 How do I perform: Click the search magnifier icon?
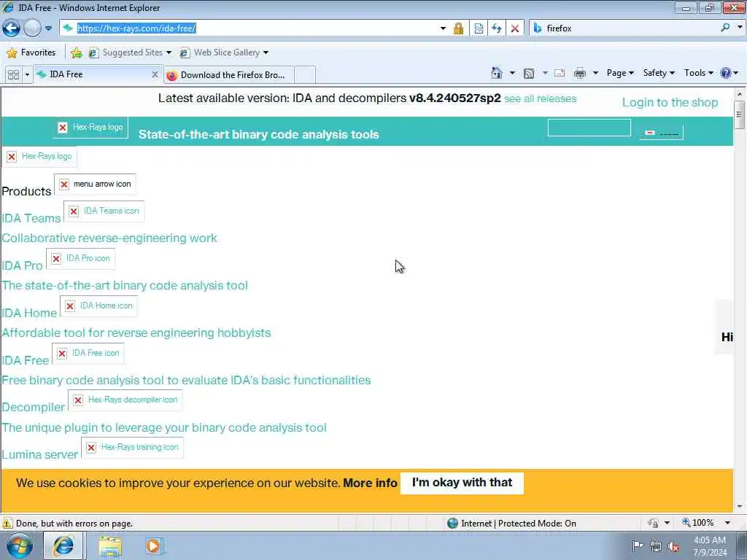coord(726,28)
